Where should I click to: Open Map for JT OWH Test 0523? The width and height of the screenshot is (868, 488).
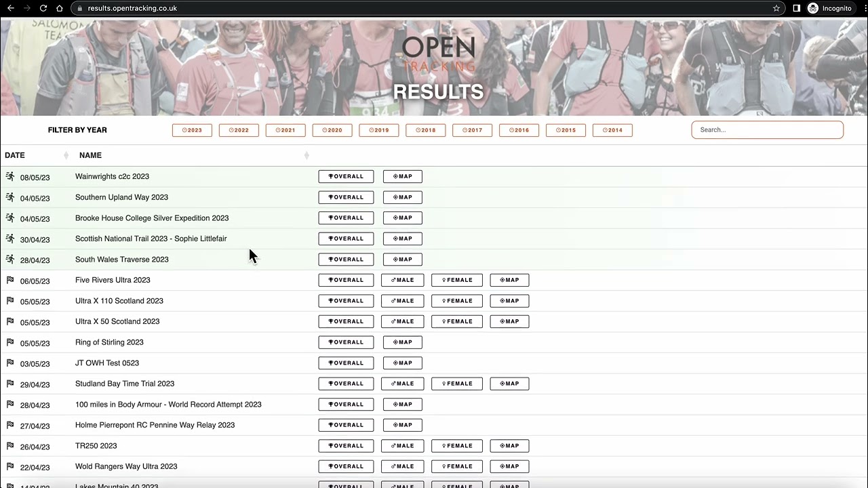click(403, 363)
